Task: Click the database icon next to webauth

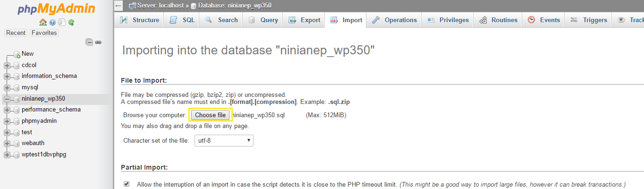Action: (17, 143)
